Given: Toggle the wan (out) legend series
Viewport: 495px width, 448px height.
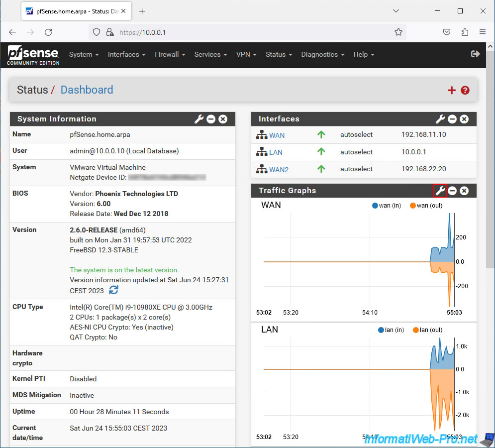Looking at the screenshot, I should pos(426,206).
